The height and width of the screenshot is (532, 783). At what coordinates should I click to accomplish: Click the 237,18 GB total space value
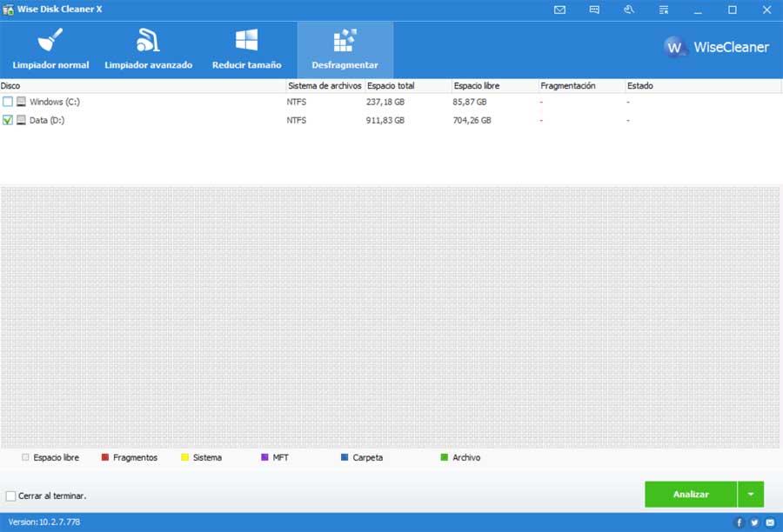385,102
